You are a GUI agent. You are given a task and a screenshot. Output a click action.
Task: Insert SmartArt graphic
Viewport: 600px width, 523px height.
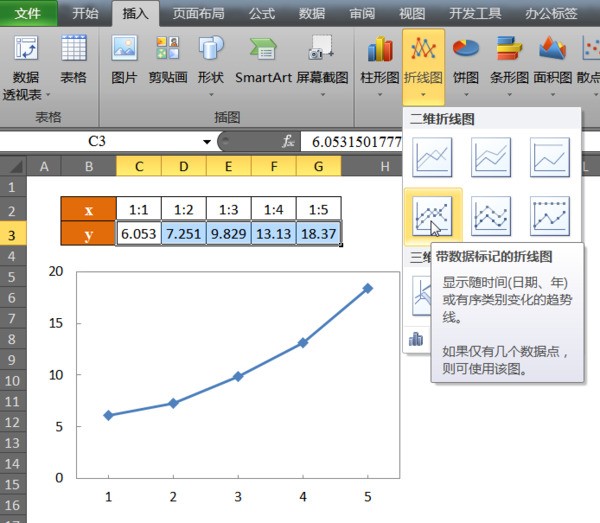click(263, 60)
